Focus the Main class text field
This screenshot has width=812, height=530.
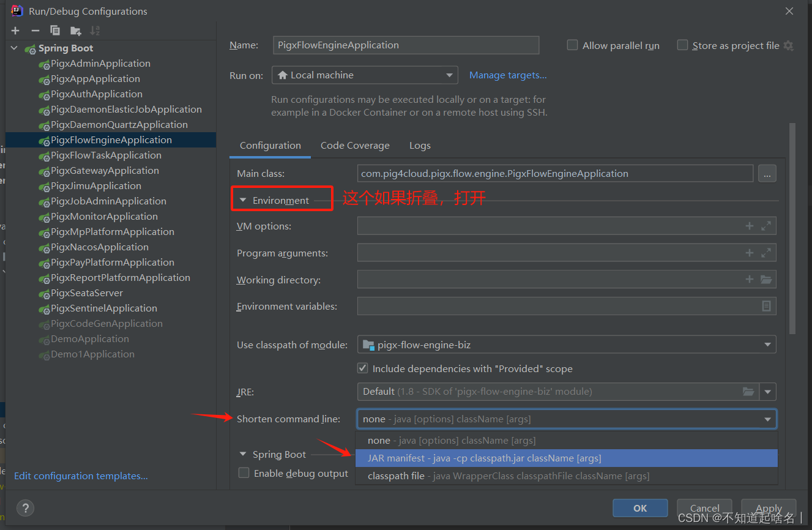pos(555,174)
